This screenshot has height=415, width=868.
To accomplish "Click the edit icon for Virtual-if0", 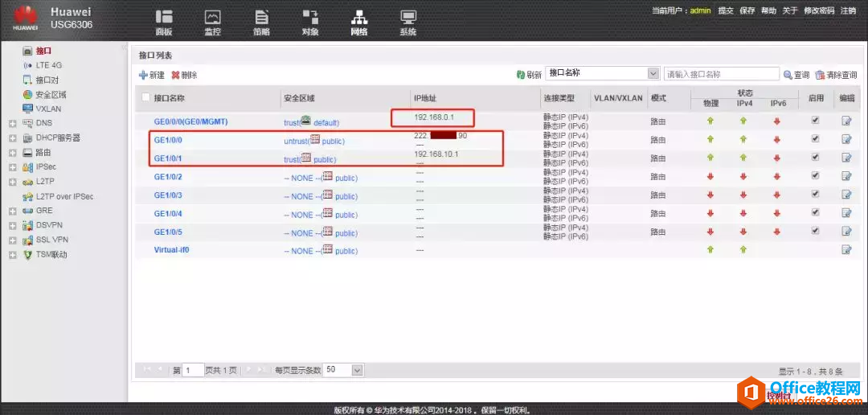I will (846, 249).
